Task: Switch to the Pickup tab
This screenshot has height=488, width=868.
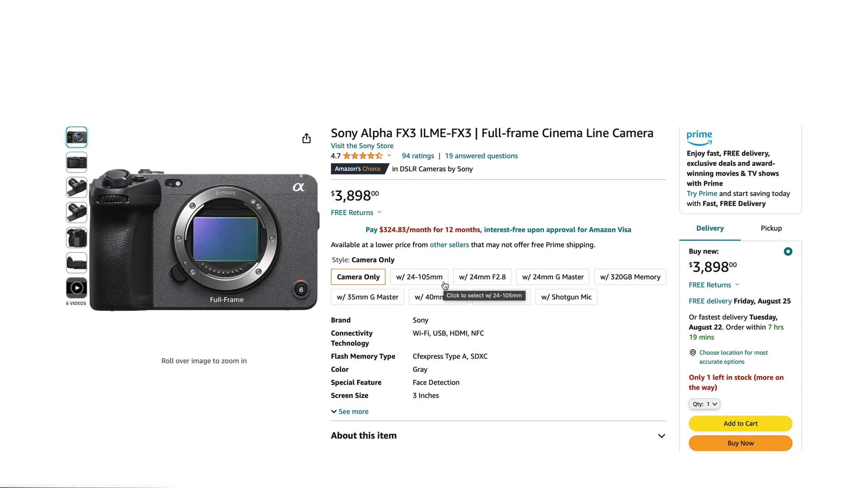Action: point(771,228)
